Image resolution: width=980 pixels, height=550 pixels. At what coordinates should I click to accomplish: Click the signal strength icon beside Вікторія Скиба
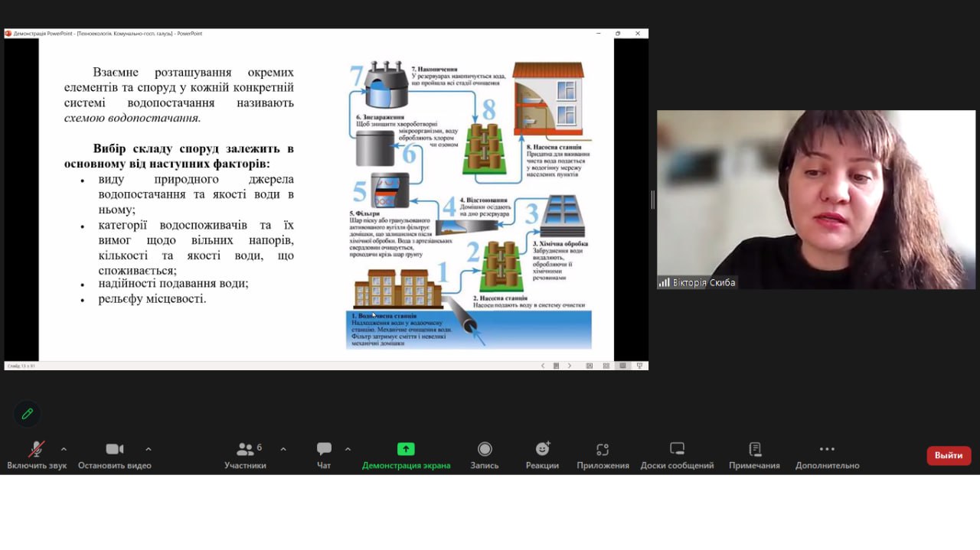665,282
